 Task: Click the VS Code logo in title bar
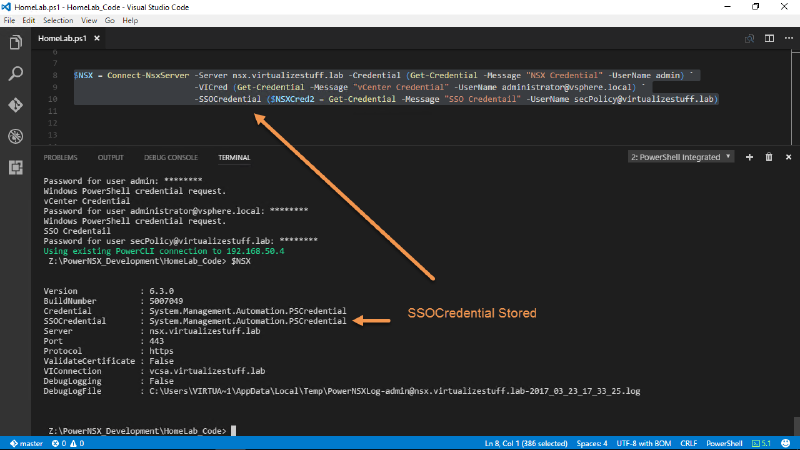6,7
